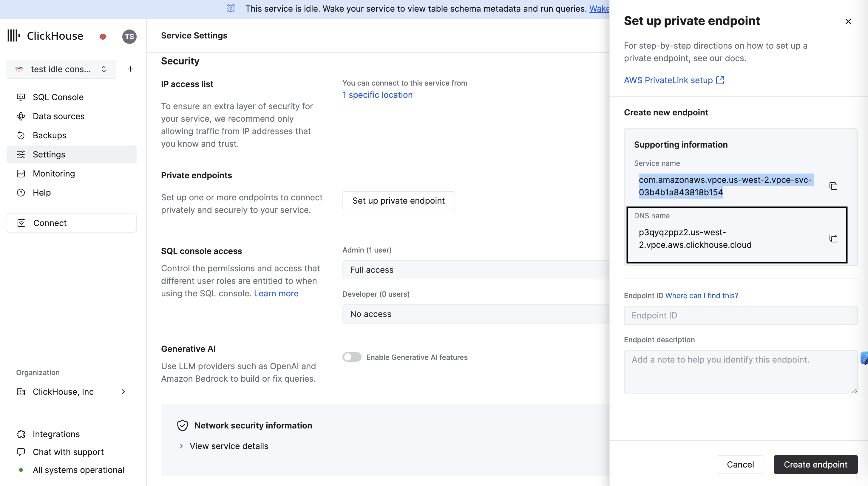Expand View service details section
This screenshot has width=868, height=486.
point(229,445)
